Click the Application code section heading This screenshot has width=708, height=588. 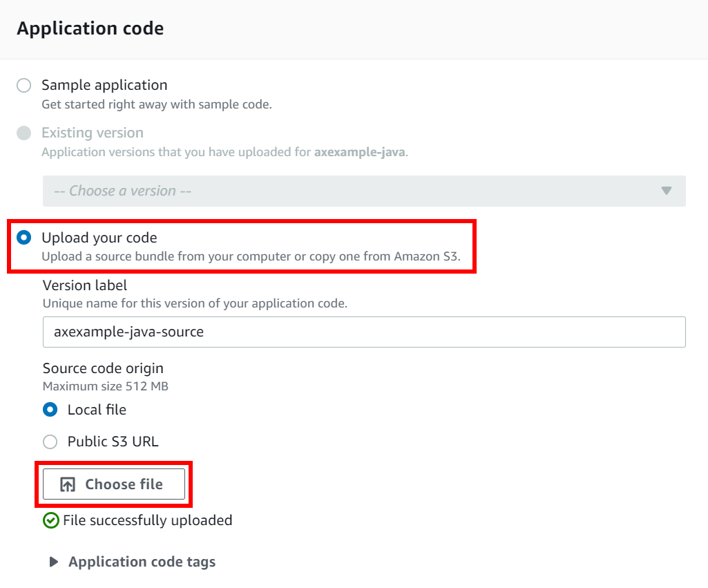coord(88,28)
